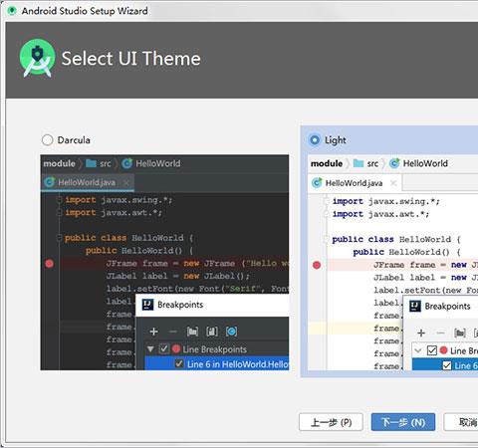Screen dimensions: 478x448
Task: Click the red breakpoint dot in Light gutter
Action: click(317, 265)
